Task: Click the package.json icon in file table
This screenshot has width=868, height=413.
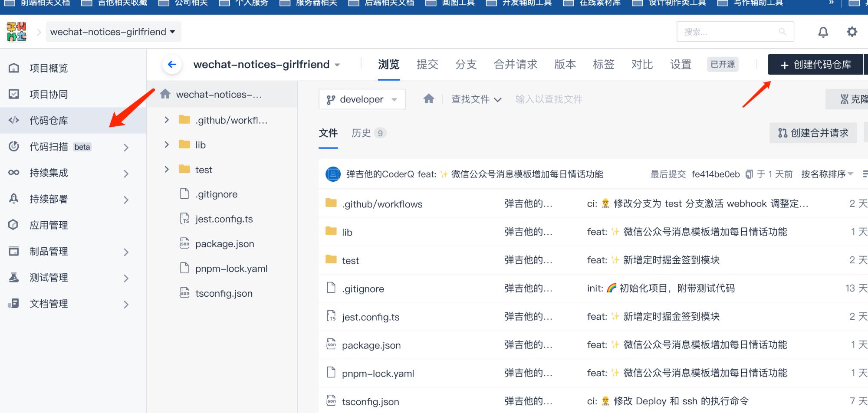Action: (x=331, y=344)
